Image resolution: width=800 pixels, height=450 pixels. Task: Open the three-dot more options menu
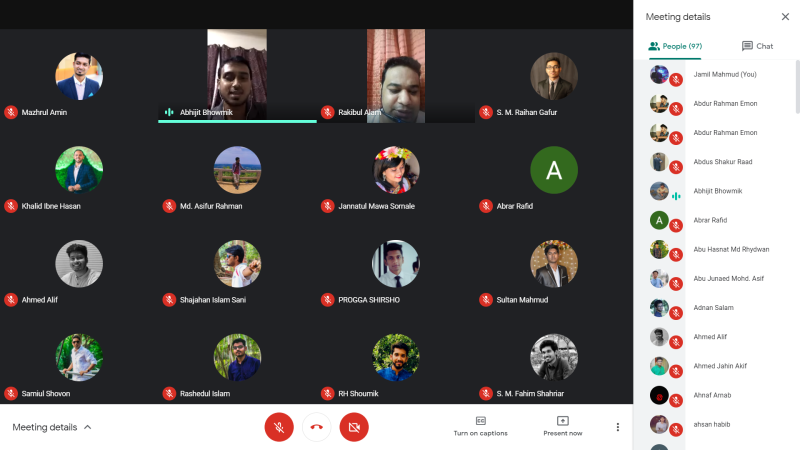click(617, 427)
